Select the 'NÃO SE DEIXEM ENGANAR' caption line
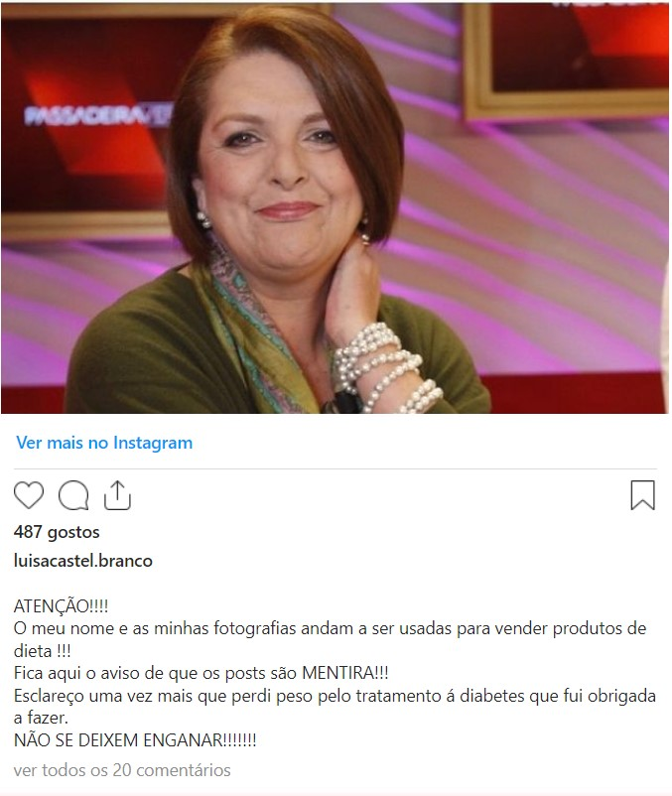Image resolution: width=672 pixels, height=796 pixels. 135,740
